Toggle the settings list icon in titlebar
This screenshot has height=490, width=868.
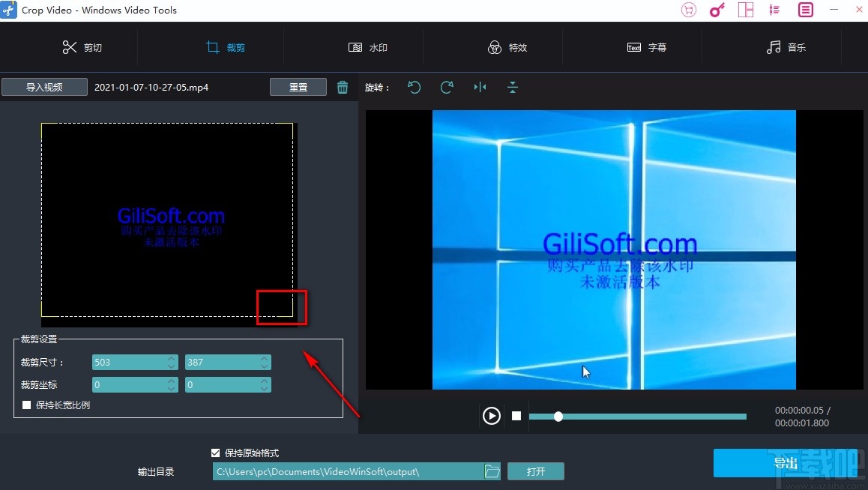click(774, 10)
